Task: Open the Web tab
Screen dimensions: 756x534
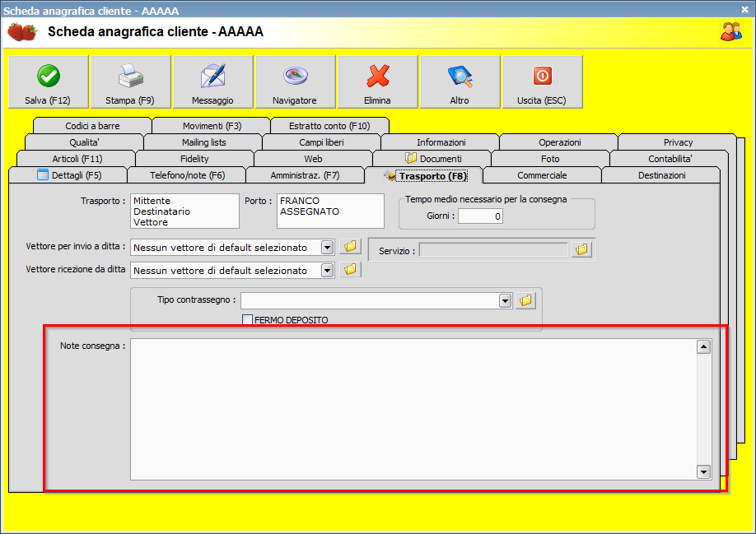Action: click(314, 159)
